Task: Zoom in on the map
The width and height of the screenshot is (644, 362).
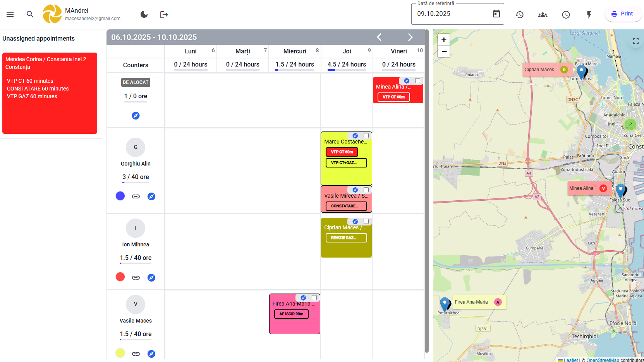Action: pyautogui.click(x=444, y=40)
